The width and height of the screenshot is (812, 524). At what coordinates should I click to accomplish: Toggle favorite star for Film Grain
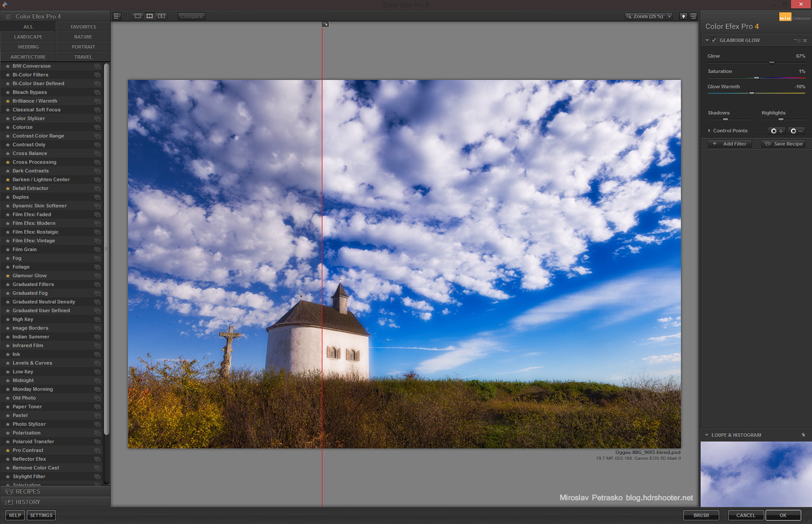tap(8, 249)
